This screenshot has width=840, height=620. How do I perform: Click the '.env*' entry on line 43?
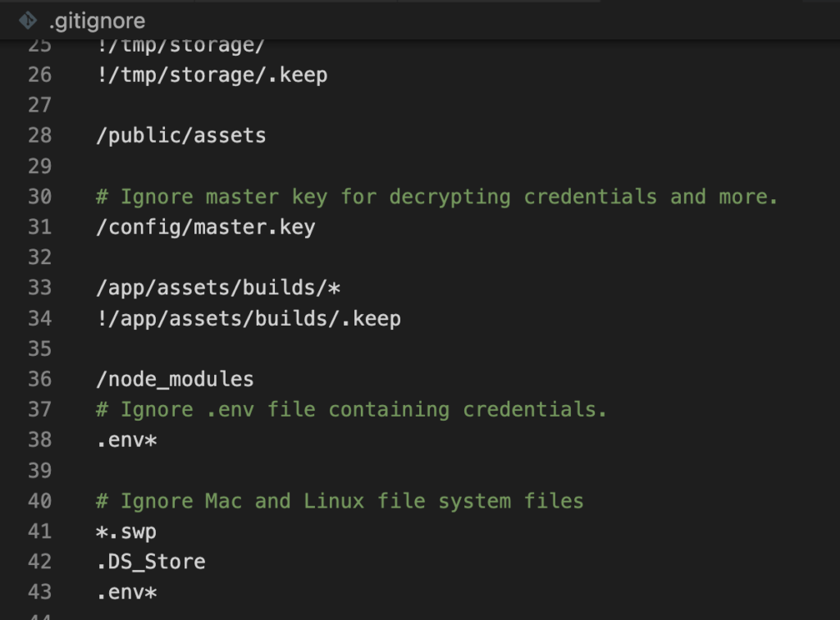coord(127,593)
